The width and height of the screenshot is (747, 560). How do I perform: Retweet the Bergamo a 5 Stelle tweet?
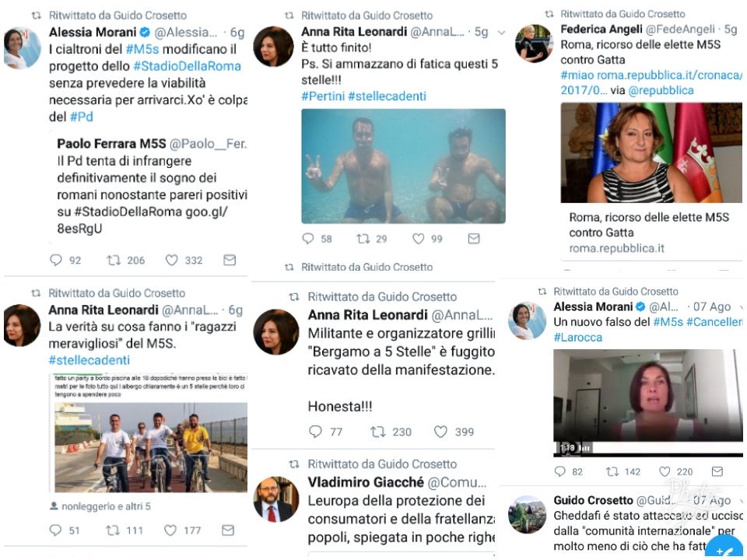(x=378, y=432)
